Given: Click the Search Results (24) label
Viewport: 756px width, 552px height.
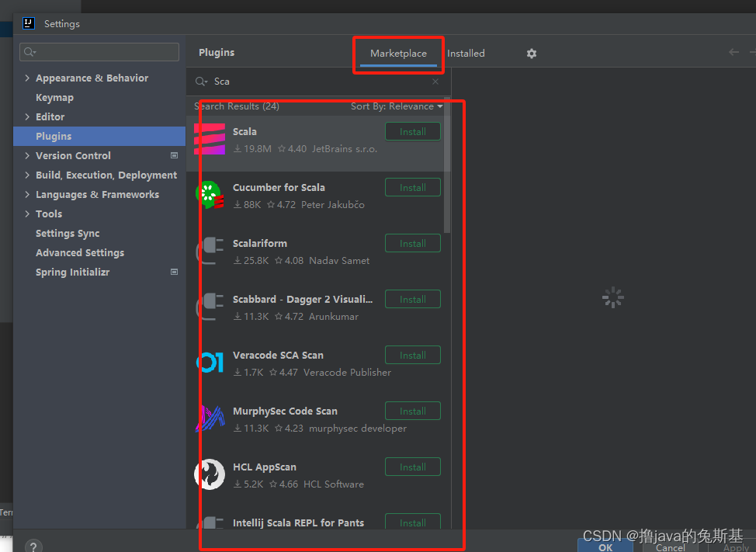Looking at the screenshot, I should coord(237,106).
